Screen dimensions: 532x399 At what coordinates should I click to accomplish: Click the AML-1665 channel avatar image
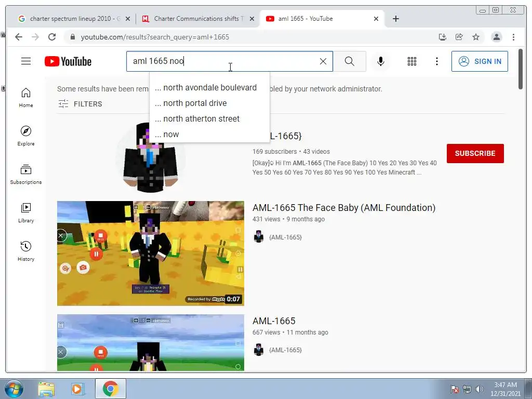click(150, 157)
